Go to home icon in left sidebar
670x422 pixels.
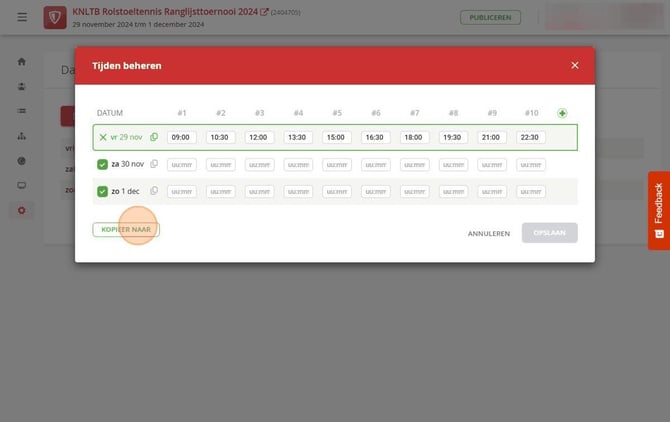tap(21, 62)
